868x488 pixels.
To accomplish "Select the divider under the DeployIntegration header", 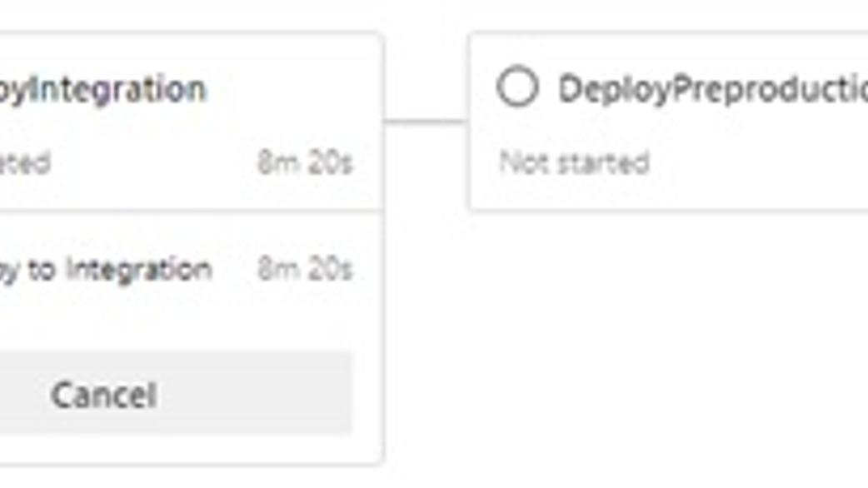I will coord(191,211).
